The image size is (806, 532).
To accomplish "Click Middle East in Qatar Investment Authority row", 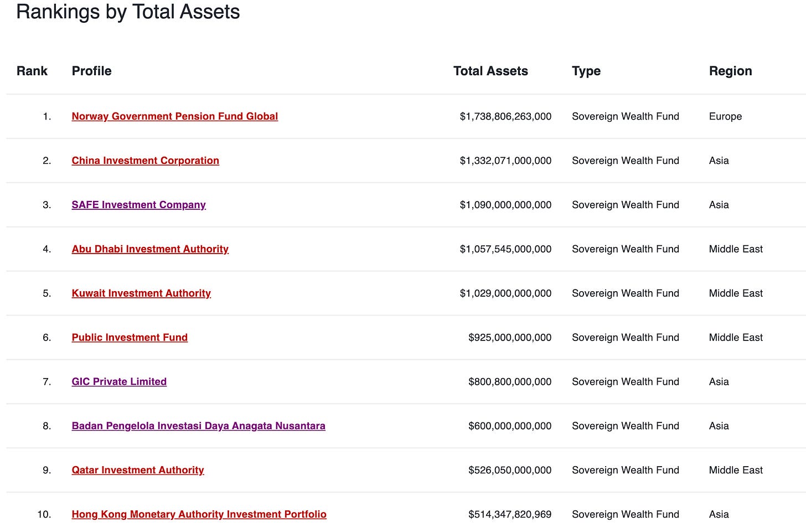I will click(x=736, y=470).
